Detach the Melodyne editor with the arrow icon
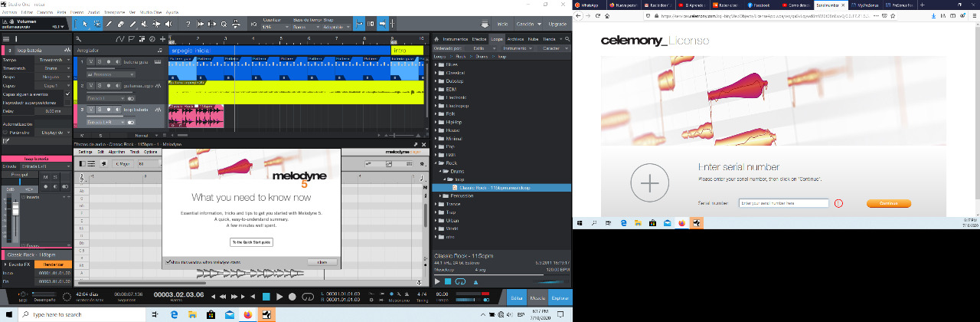The image size is (980, 322). [416, 144]
